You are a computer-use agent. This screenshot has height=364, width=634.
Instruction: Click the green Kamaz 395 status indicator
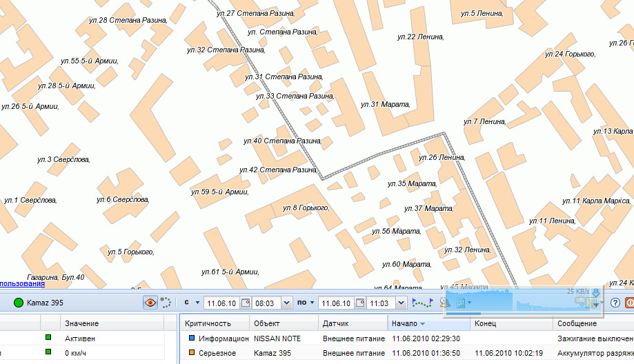point(19,303)
